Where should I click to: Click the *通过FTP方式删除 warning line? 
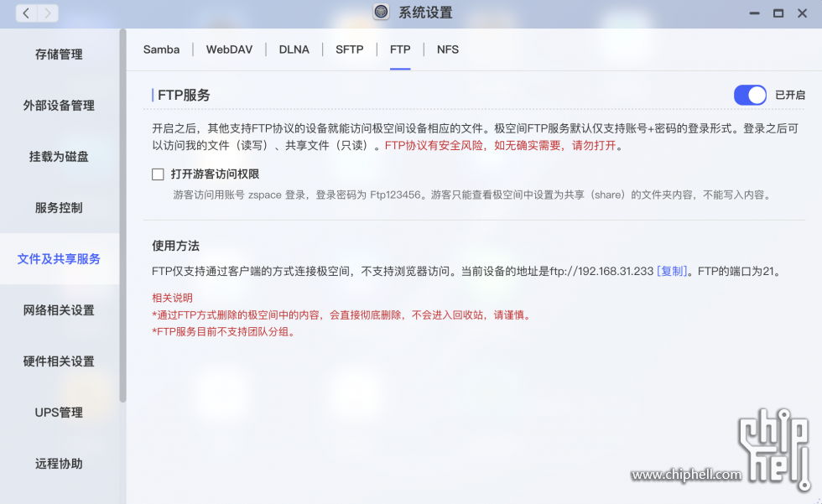click(x=341, y=315)
